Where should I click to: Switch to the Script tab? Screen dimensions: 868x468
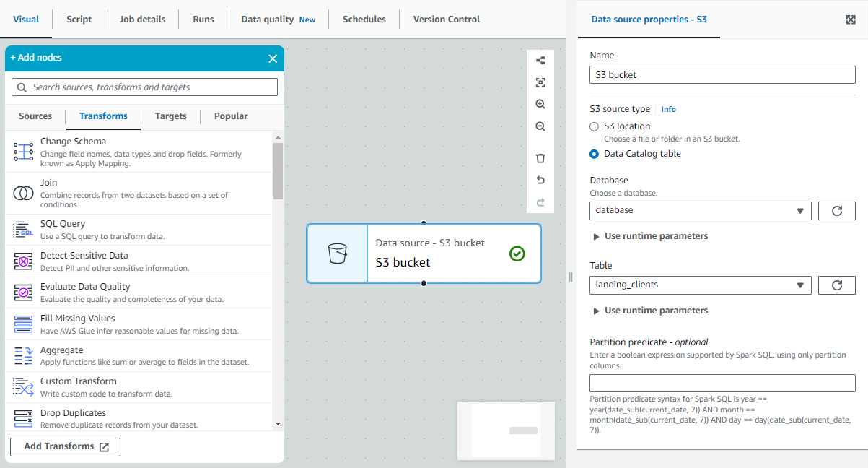(79, 19)
